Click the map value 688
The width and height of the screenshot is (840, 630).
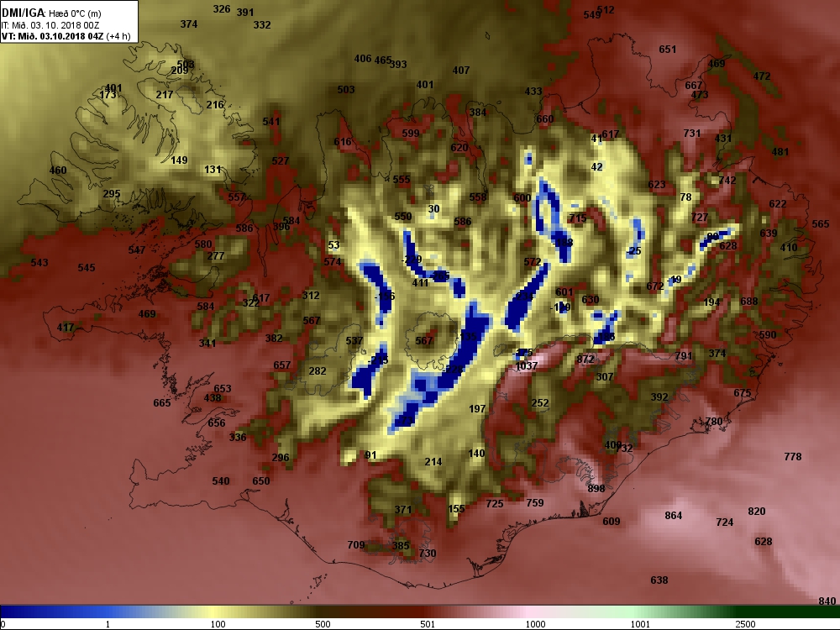point(749,301)
